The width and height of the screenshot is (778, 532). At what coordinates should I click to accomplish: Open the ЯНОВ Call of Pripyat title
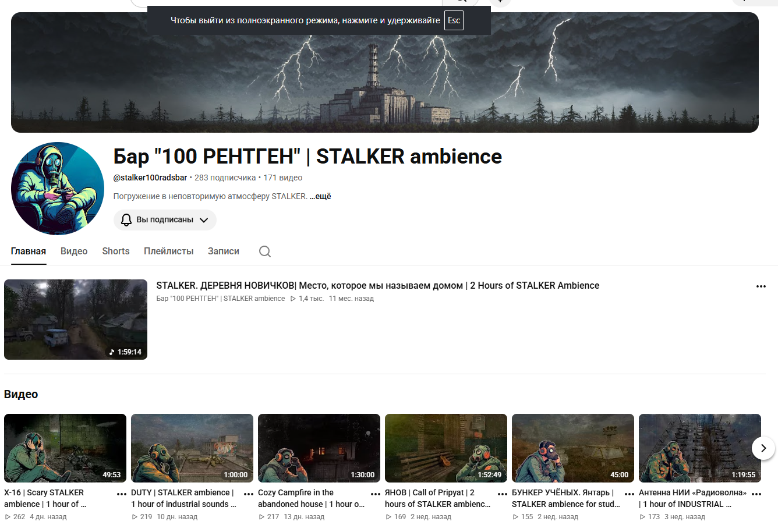click(x=438, y=498)
